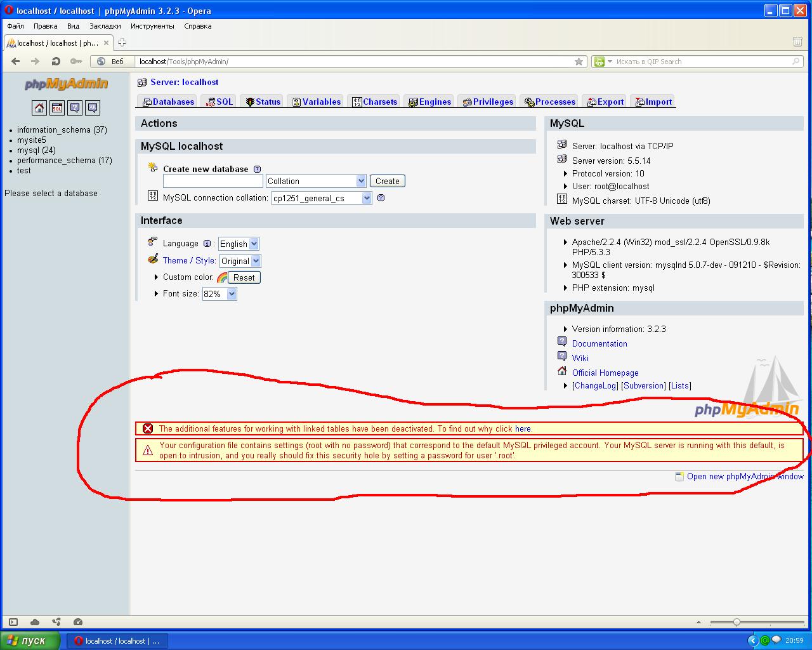Click the Reset custom color button
The image size is (812, 650).
tap(244, 277)
